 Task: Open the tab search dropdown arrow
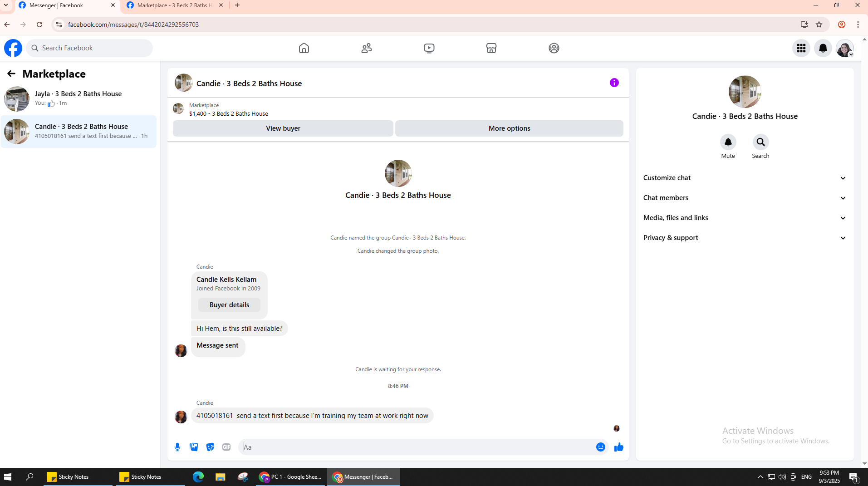6,5
